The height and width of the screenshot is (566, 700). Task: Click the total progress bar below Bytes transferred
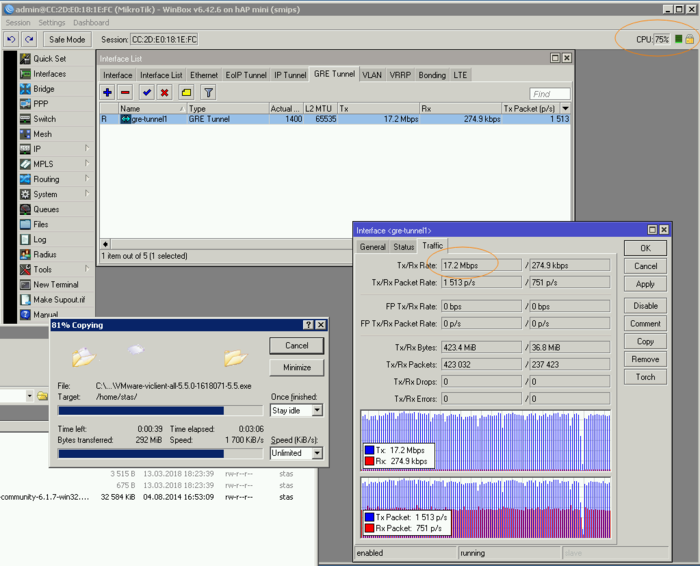click(160, 454)
